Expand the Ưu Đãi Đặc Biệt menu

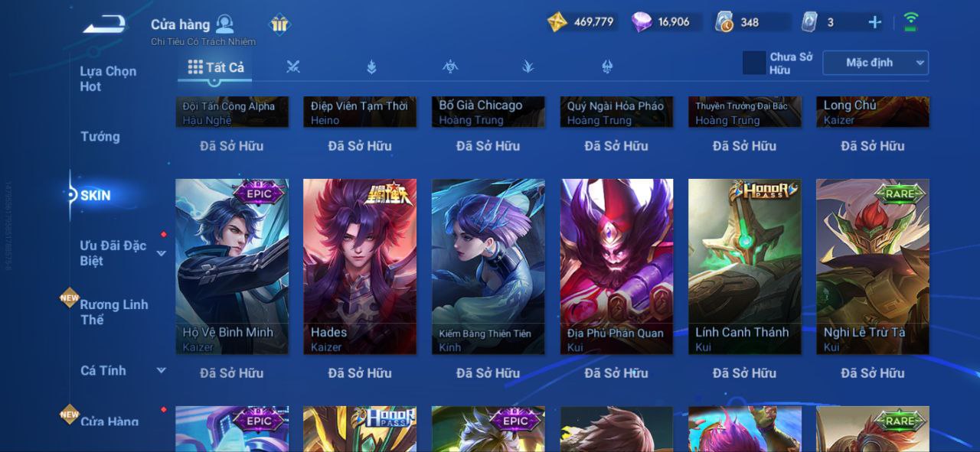pyautogui.click(x=162, y=253)
